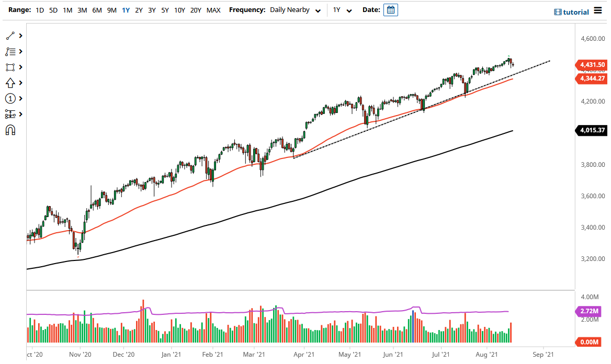
Task: Open the measurement tool
Action: [10, 114]
